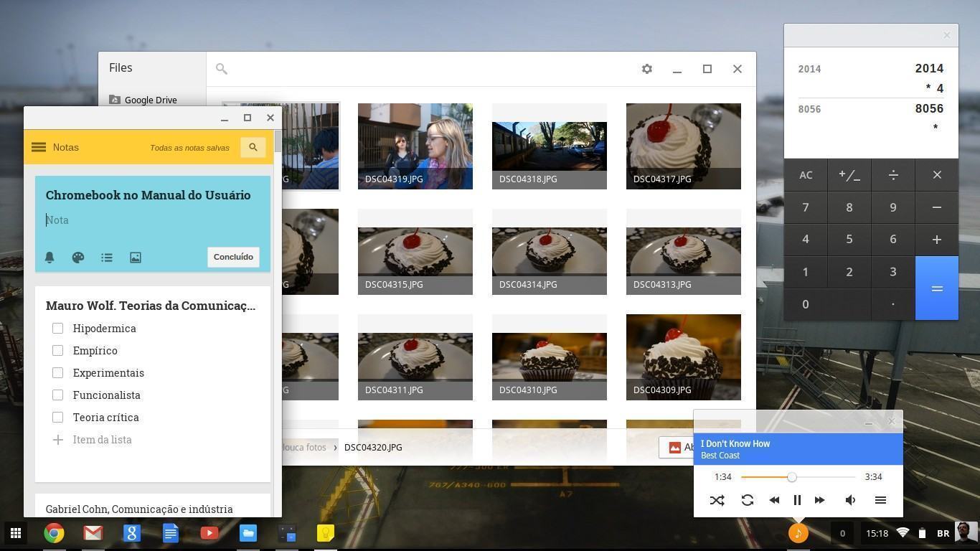Click the repeat icon in the music player
Image resolution: width=980 pixels, height=551 pixels.
747,500
